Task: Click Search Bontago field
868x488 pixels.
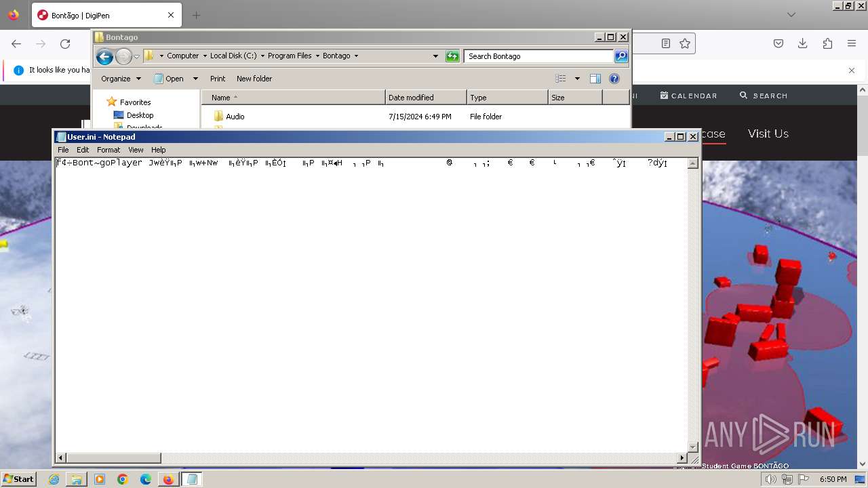Action: pos(538,56)
